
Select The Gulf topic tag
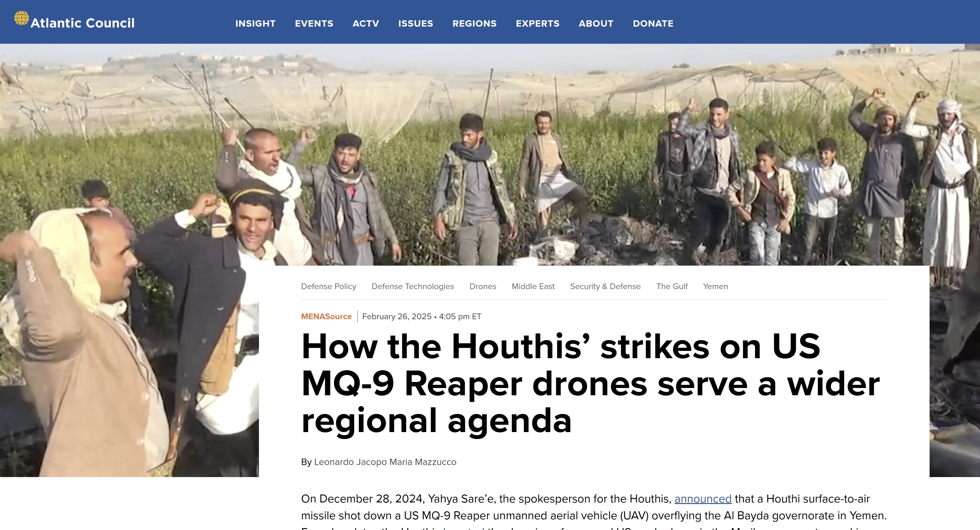pyautogui.click(x=672, y=286)
